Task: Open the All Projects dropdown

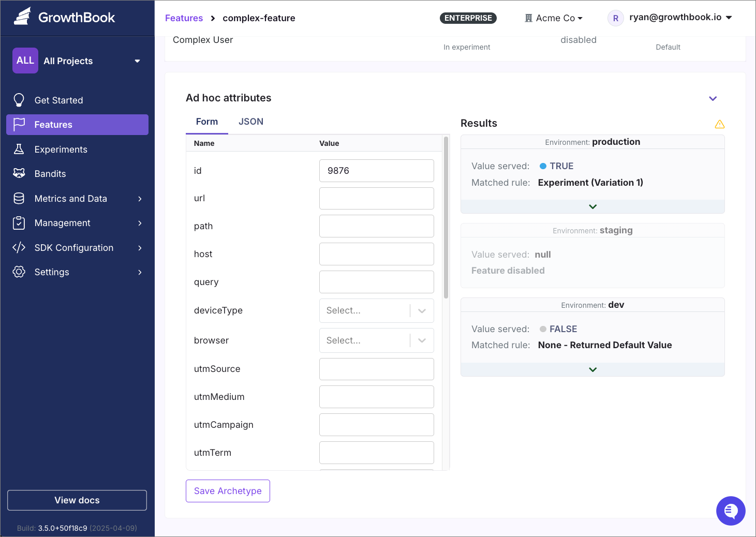Action: click(77, 61)
